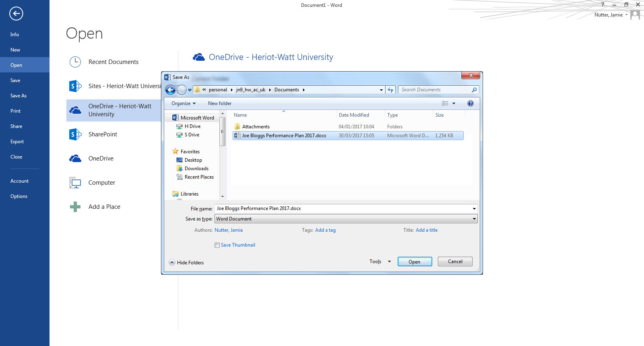Click the Recent Documents clock icon
644x346 pixels.
[75, 62]
